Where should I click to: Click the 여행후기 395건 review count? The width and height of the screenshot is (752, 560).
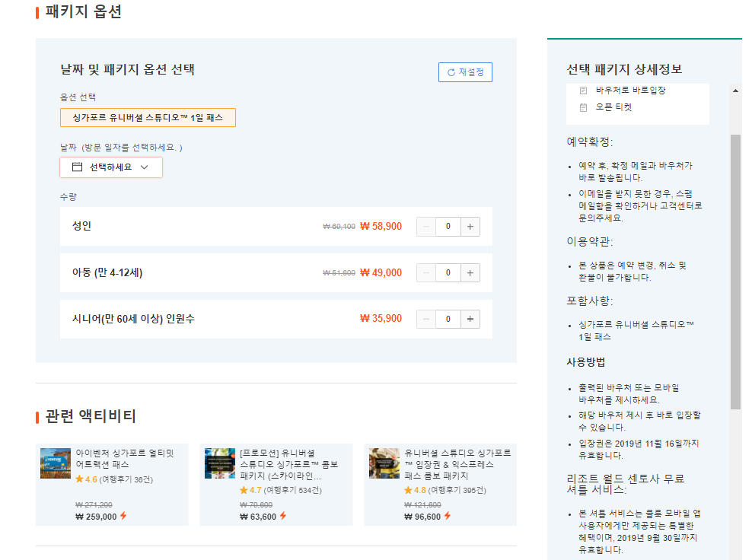coord(457,490)
